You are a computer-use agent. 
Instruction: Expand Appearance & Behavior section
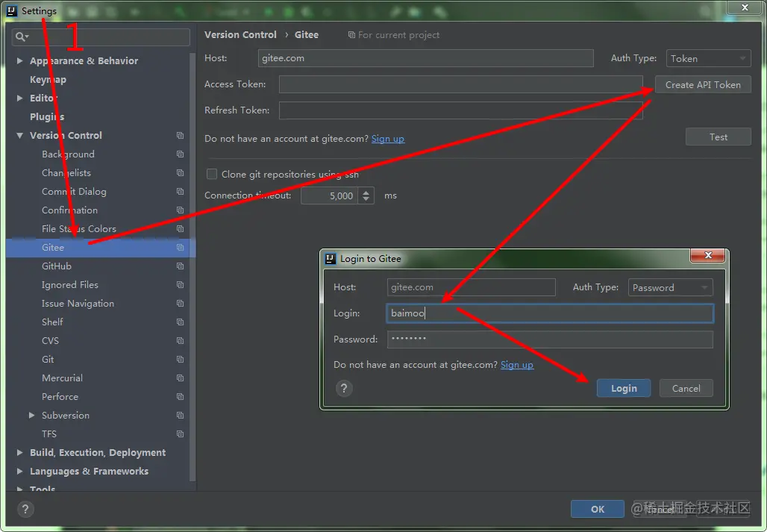19,60
